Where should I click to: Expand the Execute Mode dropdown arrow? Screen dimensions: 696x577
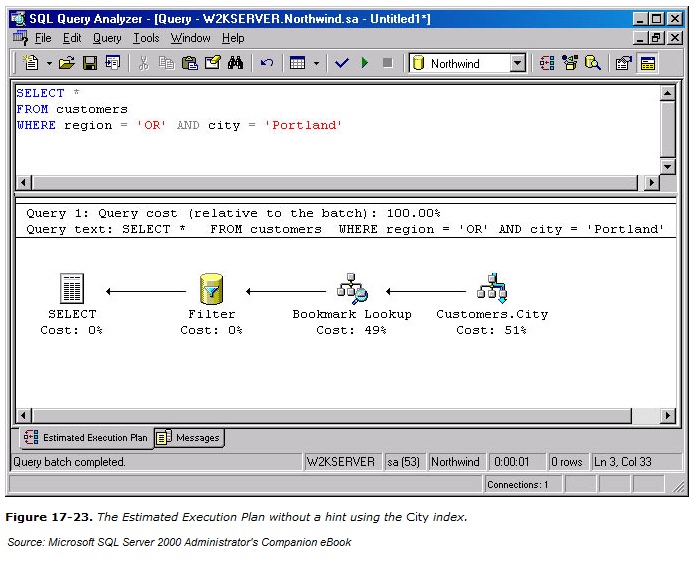pyautogui.click(x=316, y=63)
